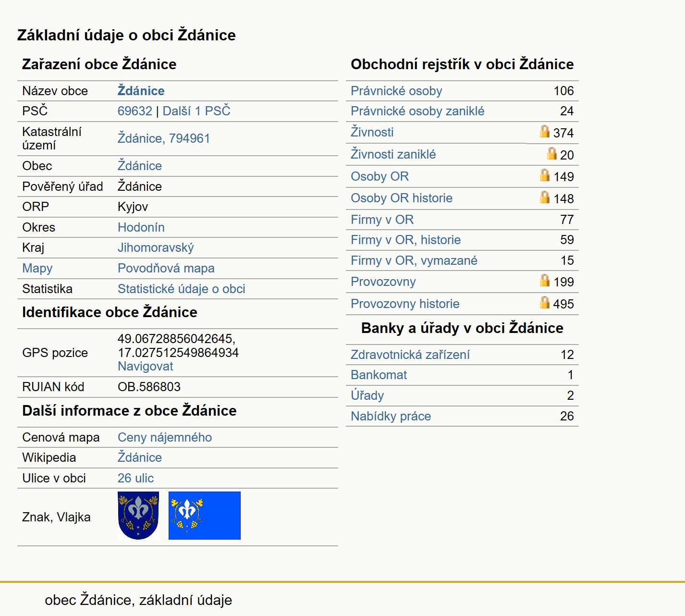This screenshot has width=685, height=616.
Task: Open the Povodňová mapa link
Action: pyautogui.click(x=166, y=269)
